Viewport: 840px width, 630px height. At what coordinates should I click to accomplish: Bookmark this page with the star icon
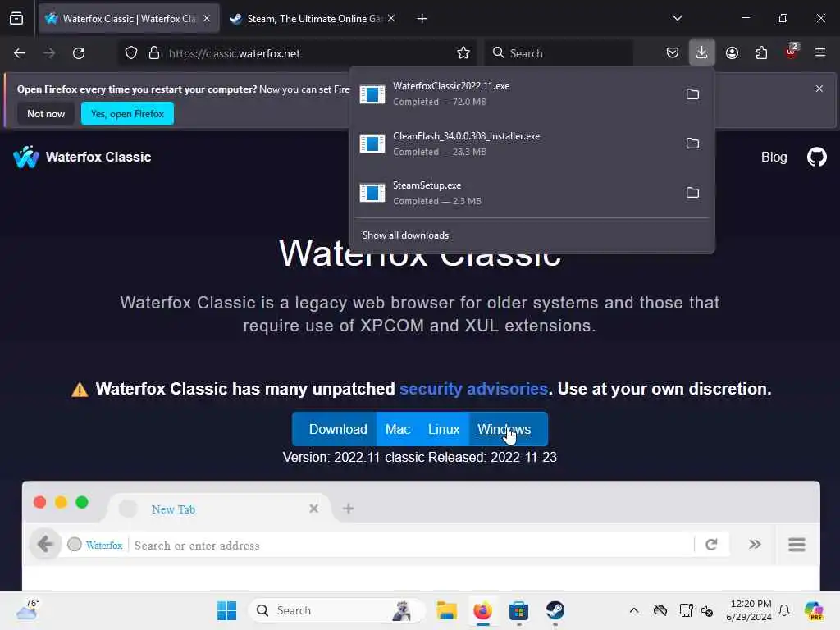point(463,53)
